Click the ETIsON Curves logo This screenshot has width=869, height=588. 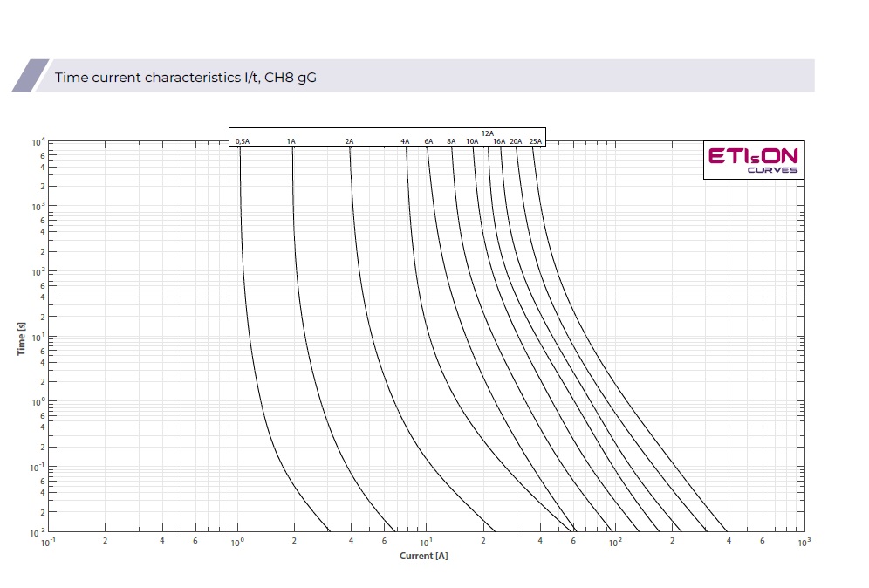(x=753, y=160)
